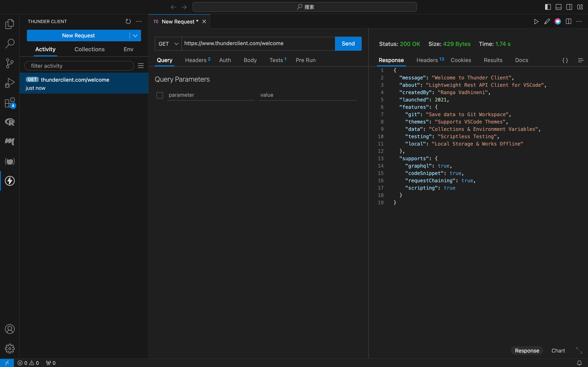Open the R extension sidebar icon

point(10,122)
